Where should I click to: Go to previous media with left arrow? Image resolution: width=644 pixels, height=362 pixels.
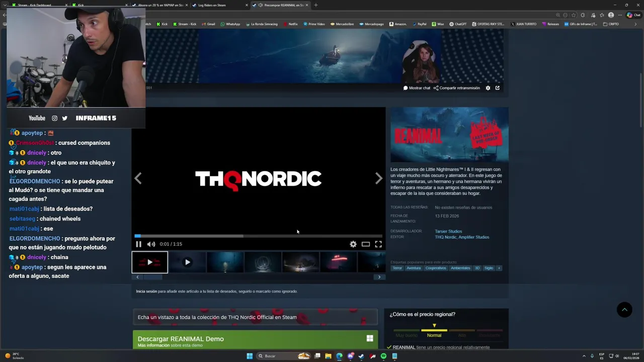coord(138,178)
